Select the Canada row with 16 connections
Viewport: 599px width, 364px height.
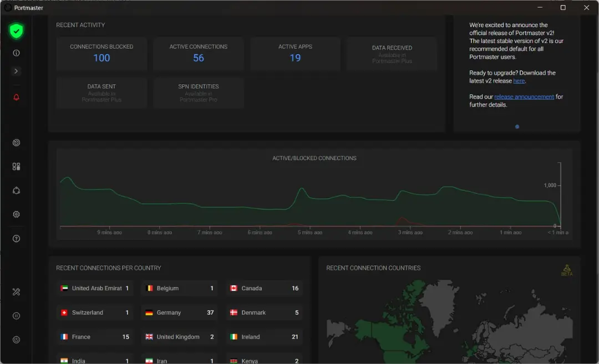click(265, 289)
